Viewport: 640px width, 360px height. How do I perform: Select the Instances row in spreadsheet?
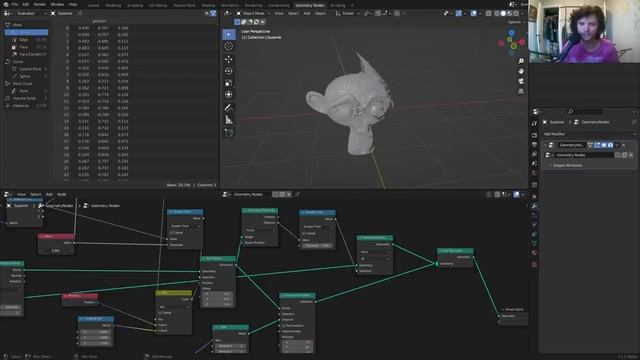click(26, 106)
